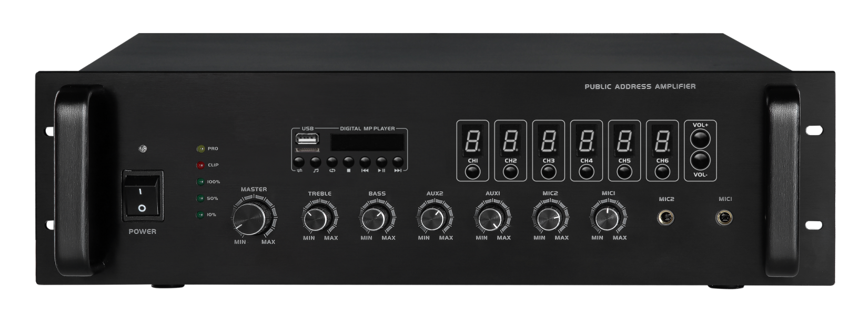This screenshot has height=322, width=868.
Task: Toggle the CH1 zone button
Action: pos(472,172)
